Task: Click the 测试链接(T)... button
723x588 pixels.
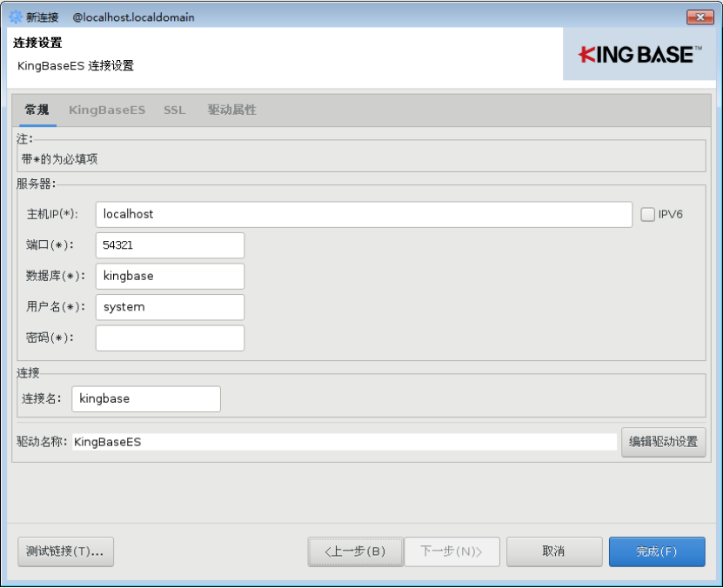Action: [65, 551]
